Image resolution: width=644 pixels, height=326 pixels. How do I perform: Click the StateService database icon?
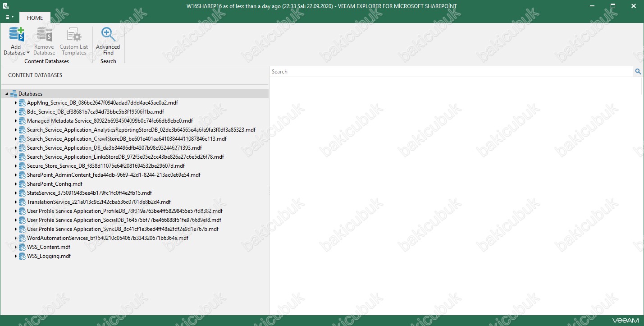tap(22, 193)
